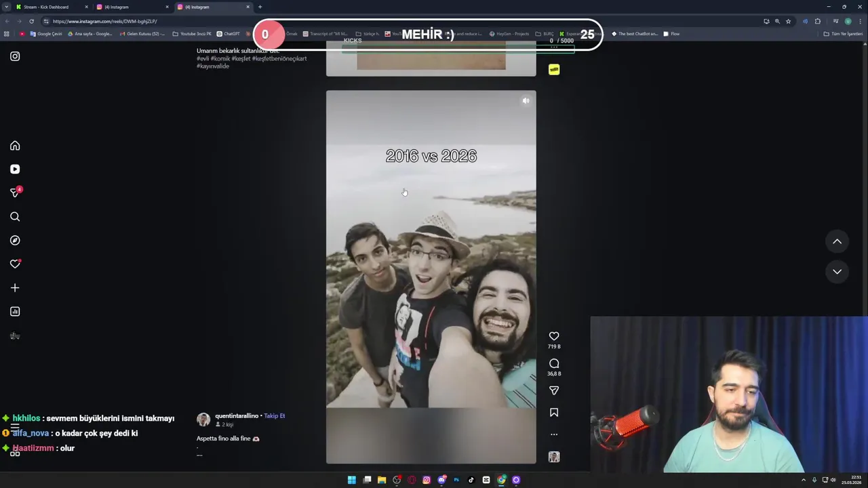Open Search in the Instagram sidebar

point(15,217)
